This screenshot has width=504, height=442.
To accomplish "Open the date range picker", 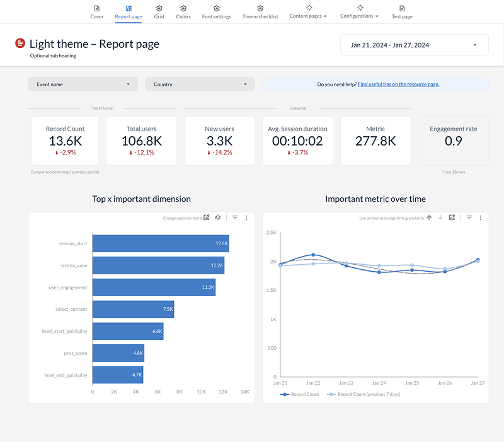I will [x=414, y=45].
